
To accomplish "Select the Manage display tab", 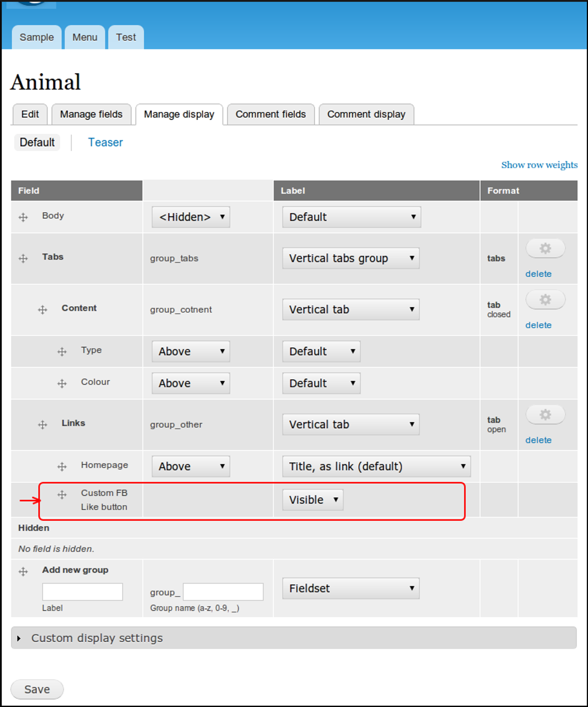I will pos(179,114).
